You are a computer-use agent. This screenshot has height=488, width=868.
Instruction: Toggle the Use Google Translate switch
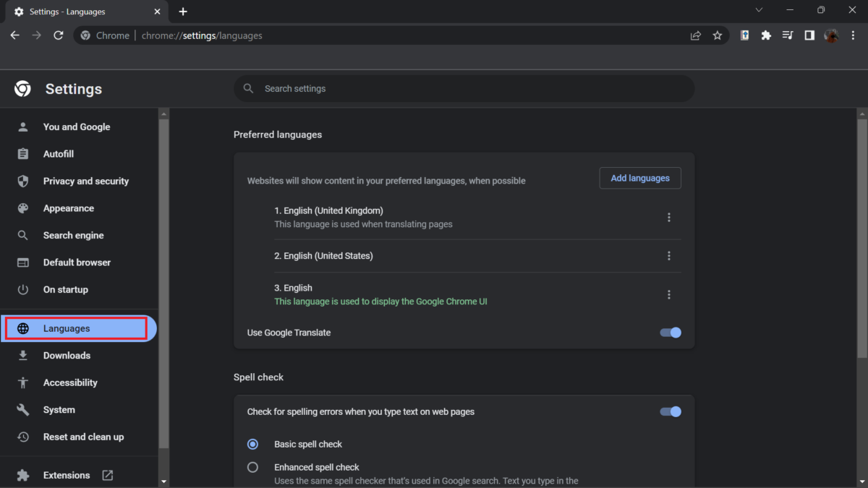click(x=671, y=333)
